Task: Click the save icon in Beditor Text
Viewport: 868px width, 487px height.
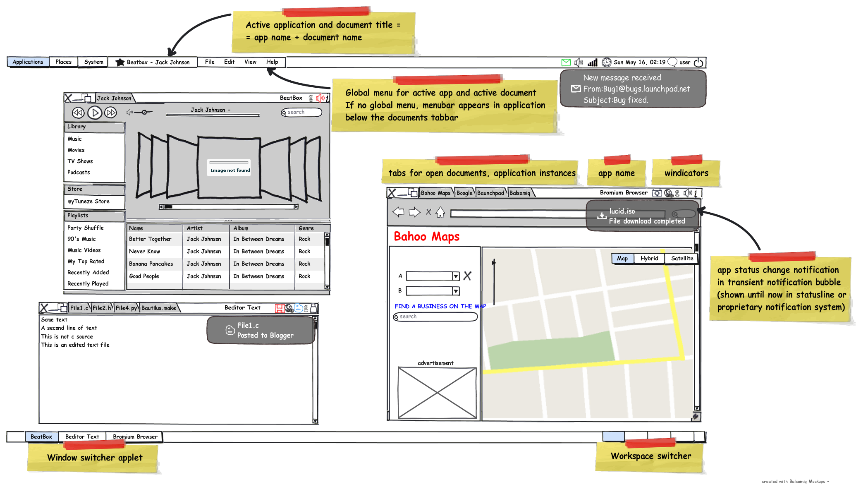Action: [x=280, y=308]
